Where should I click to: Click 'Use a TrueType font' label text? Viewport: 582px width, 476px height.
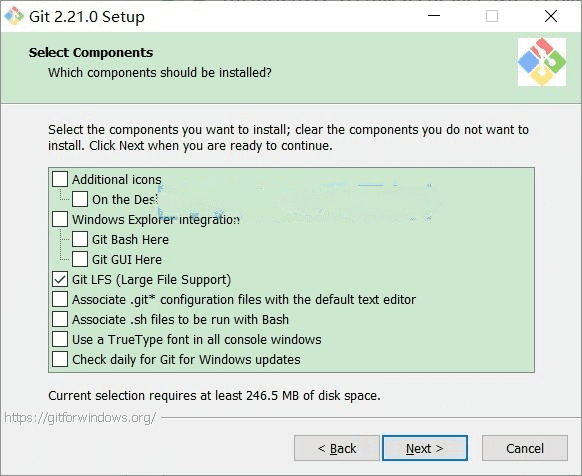pyautogui.click(x=197, y=340)
